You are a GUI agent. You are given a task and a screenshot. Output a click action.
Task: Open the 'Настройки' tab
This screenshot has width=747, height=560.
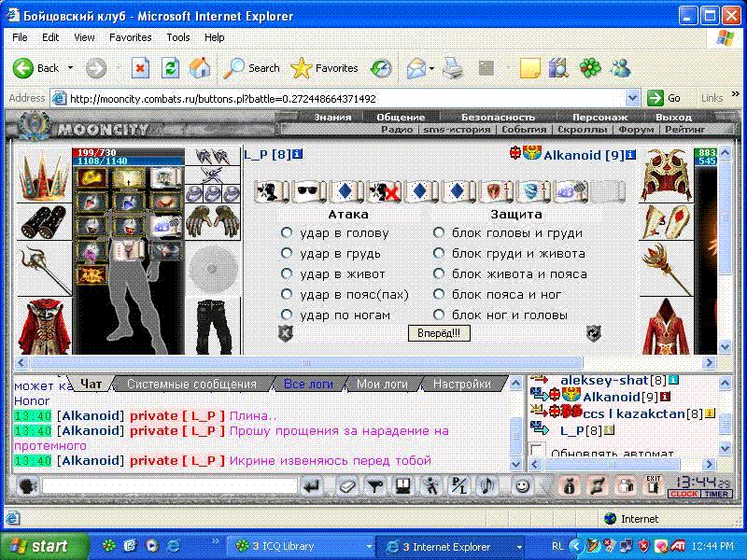461,384
